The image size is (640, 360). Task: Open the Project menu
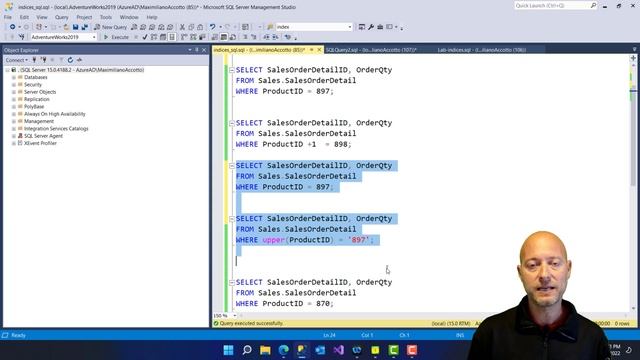(84, 17)
